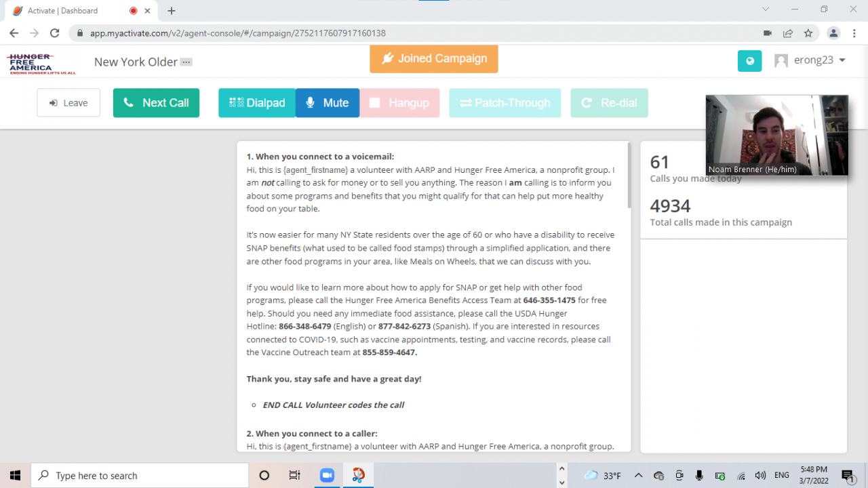Click the microphone tray icon
This screenshot has height=488, width=868.
pyautogui.click(x=699, y=476)
